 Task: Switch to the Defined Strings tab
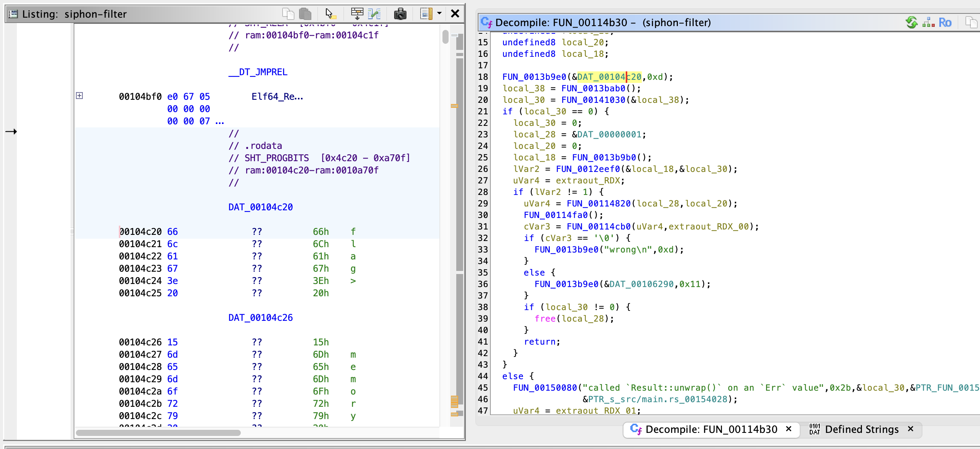[862, 429]
